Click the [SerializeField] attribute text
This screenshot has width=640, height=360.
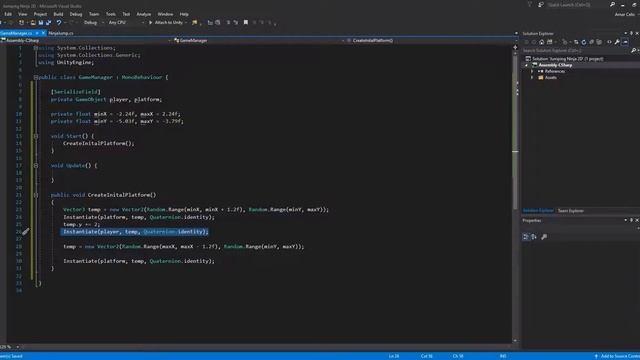tap(76, 92)
